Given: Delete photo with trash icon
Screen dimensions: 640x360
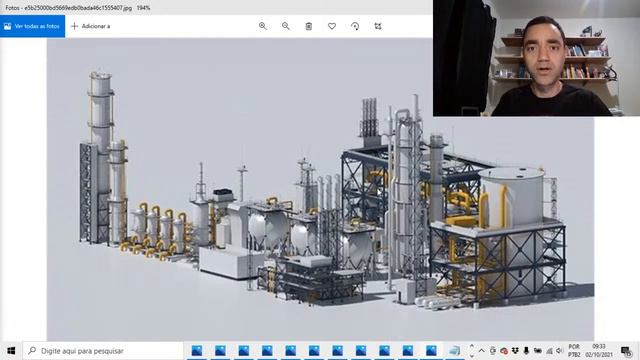Looking at the screenshot, I should coord(309,26).
